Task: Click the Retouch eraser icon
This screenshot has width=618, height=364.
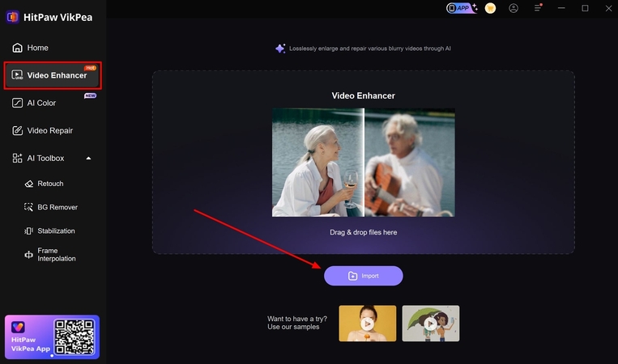Action: [x=29, y=184]
